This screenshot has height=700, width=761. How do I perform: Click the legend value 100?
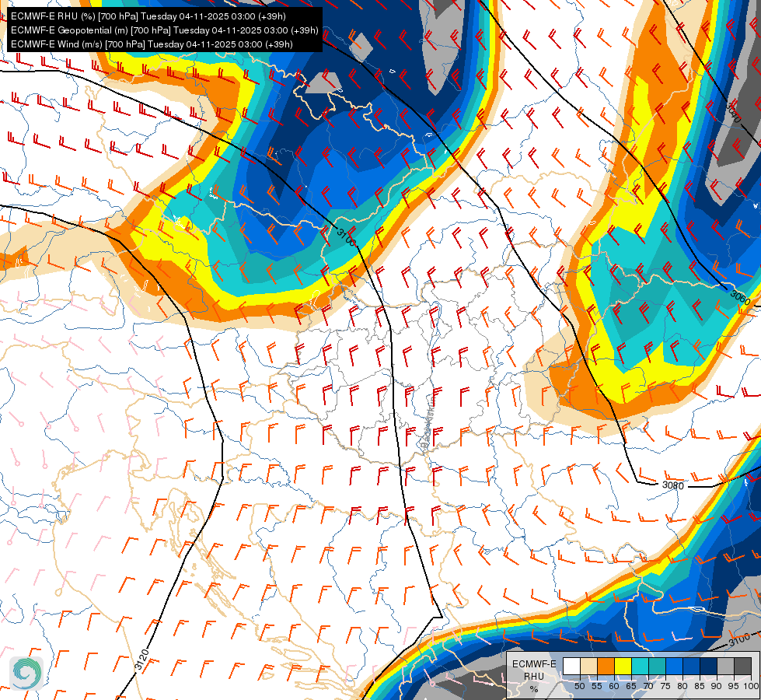[x=752, y=687]
